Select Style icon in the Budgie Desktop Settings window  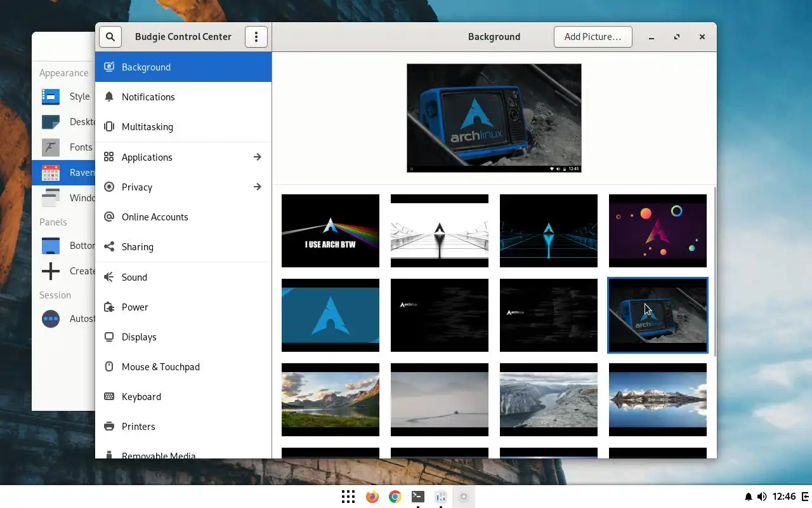click(51, 97)
